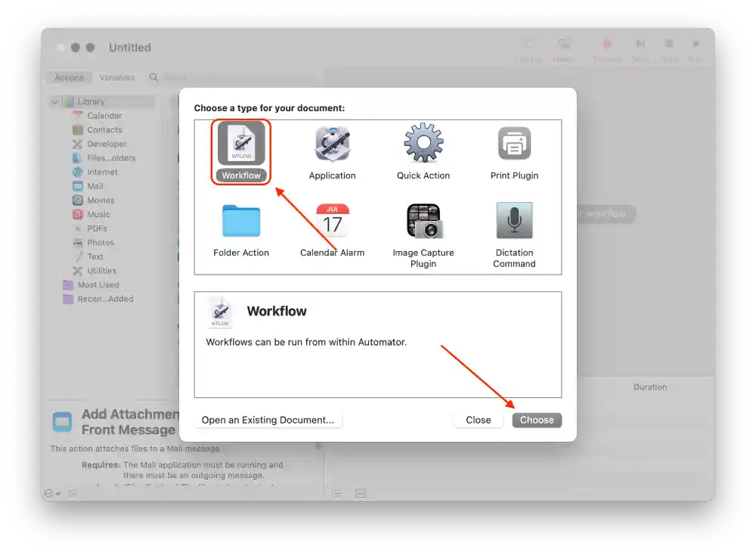Select Utilities in the Library list

101,270
